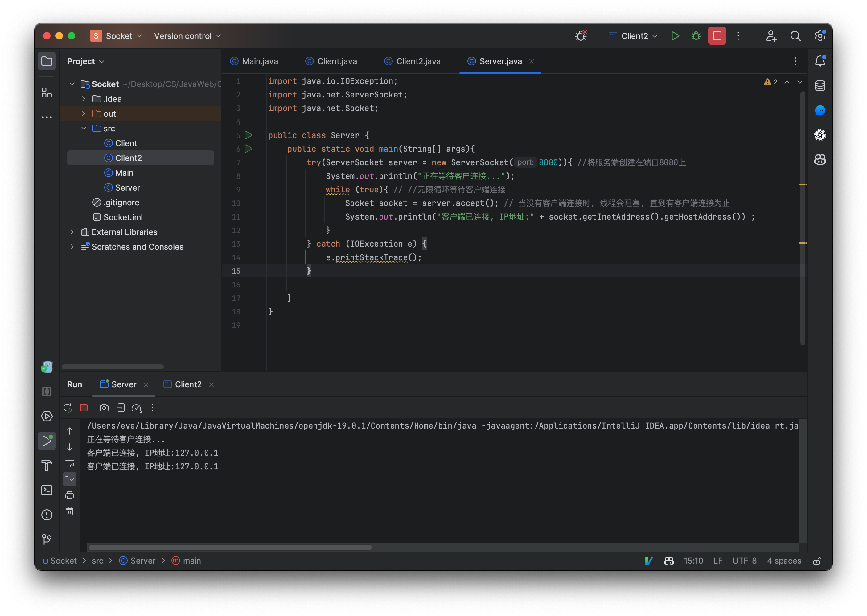The height and width of the screenshot is (616, 867).
Task: Clear all console output with trash icon
Action: tap(70, 511)
